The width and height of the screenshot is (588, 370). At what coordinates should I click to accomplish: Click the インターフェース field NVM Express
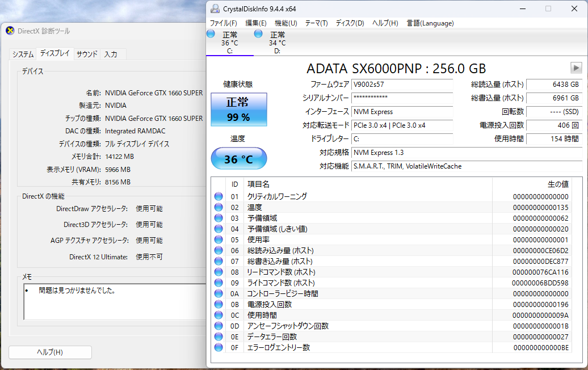click(402, 112)
